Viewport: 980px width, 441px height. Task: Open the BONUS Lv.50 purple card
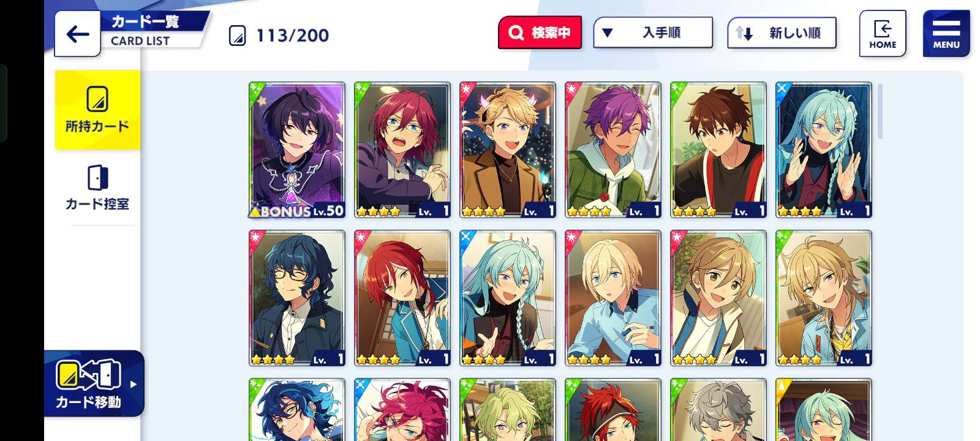[x=297, y=150]
